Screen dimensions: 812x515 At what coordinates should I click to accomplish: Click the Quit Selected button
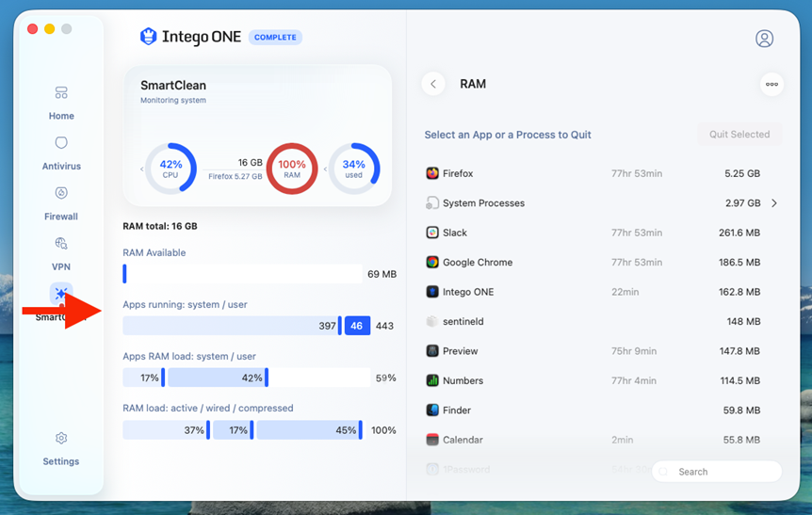(x=739, y=134)
